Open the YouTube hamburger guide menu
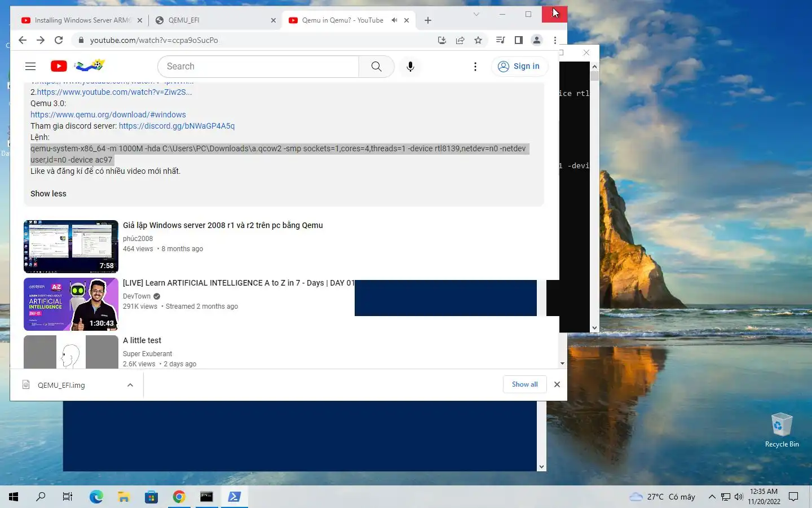Viewport: 812px width, 508px height. (30, 66)
